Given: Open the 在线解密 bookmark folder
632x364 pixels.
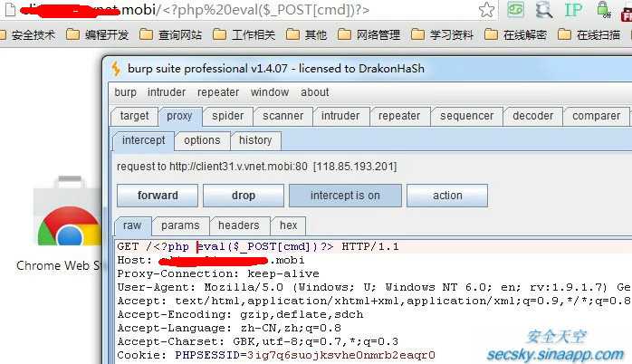Looking at the screenshot, I should pos(515,35).
